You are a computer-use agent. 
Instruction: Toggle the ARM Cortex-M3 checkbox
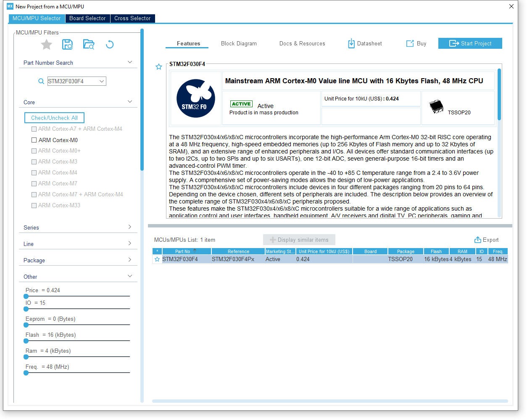[x=34, y=162]
